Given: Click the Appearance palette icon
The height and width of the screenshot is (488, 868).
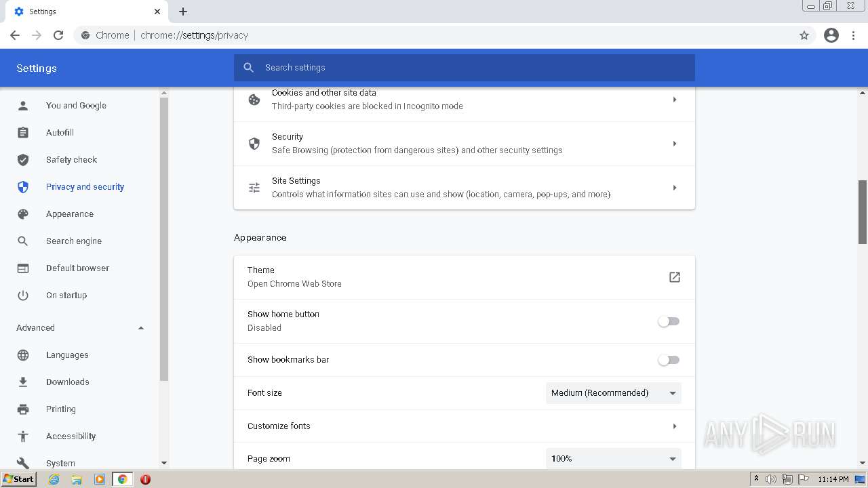Looking at the screenshot, I should (x=23, y=214).
